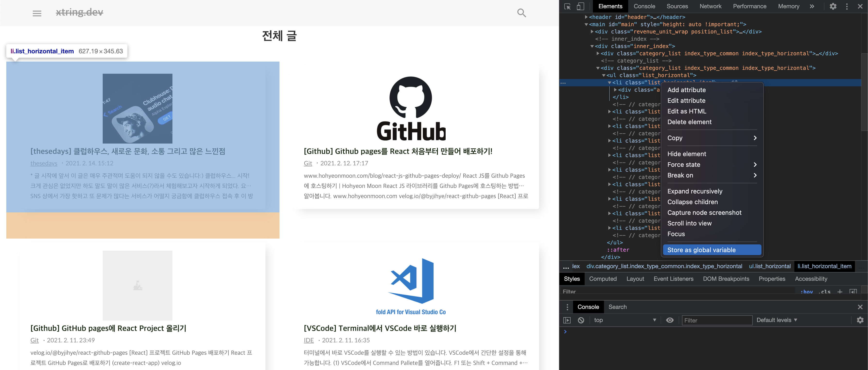Open console settings gear icon
Screen dimensions: 868x370
coord(860,320)
